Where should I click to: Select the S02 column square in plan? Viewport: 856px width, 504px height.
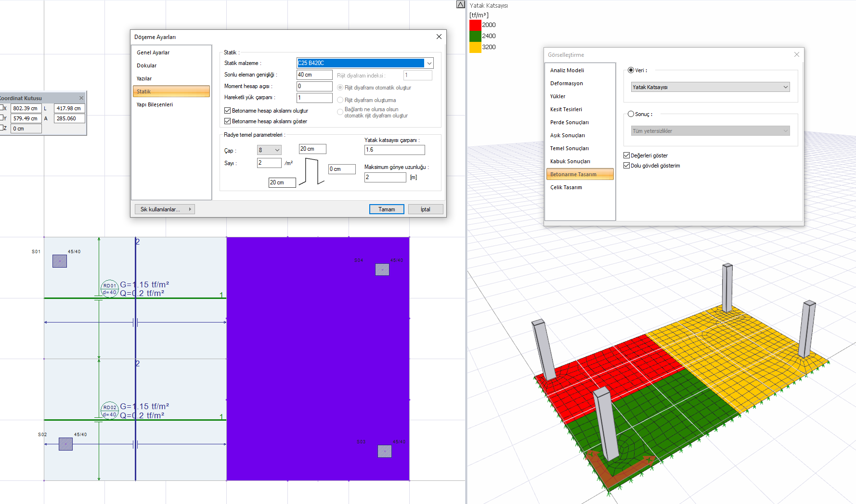(65, 444)
